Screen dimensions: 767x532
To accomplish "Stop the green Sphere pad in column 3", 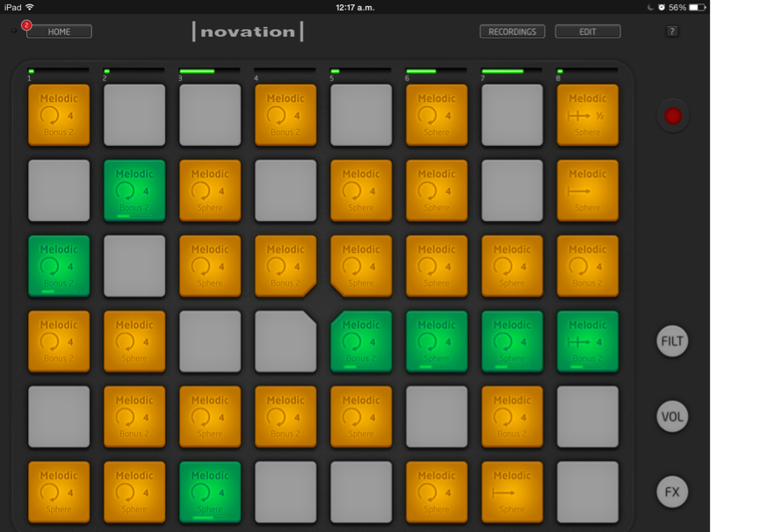I will point(210,492).
